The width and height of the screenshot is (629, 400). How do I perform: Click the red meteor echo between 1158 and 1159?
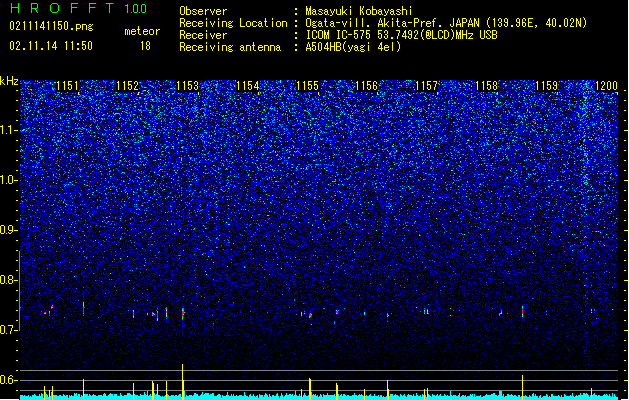click(x=522, y=311)
